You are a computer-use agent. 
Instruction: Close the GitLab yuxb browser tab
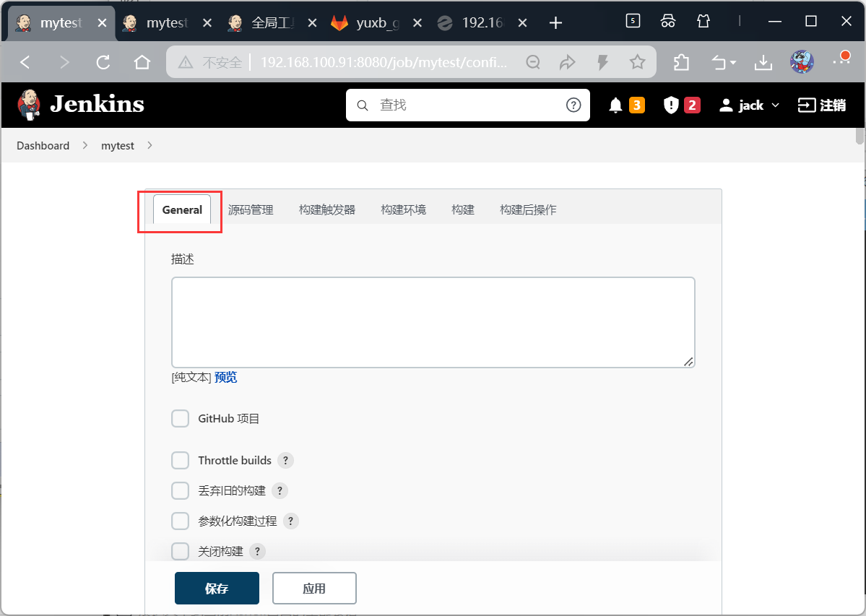417,23
